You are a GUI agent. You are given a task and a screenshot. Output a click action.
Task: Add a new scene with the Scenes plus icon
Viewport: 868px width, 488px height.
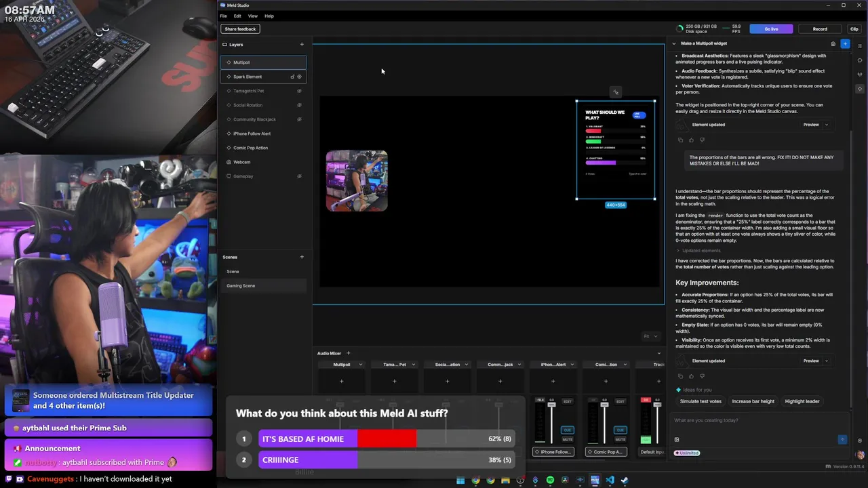click(302, 257)
